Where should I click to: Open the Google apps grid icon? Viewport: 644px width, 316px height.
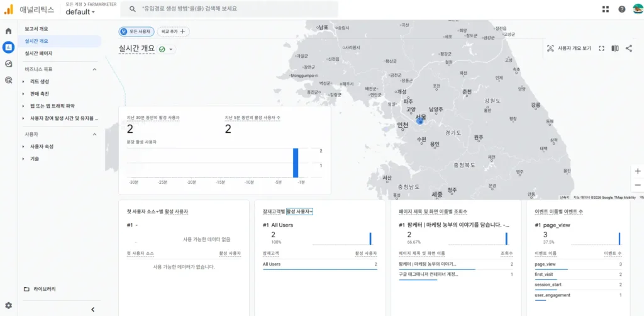pyautogui.click(x=606, y=9)
